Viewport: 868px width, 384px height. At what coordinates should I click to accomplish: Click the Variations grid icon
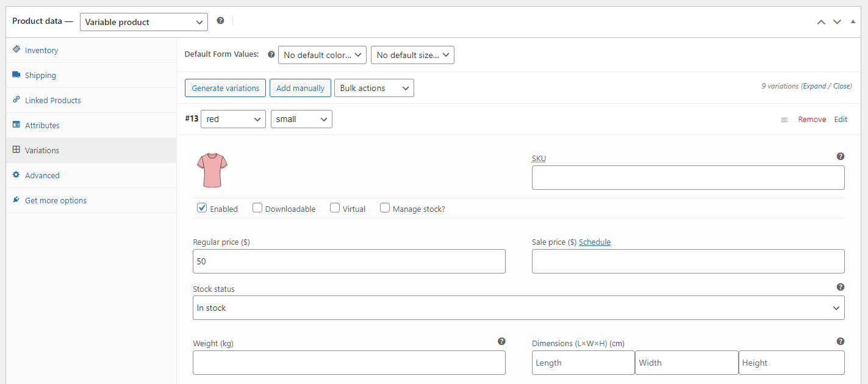pos(16,150)
